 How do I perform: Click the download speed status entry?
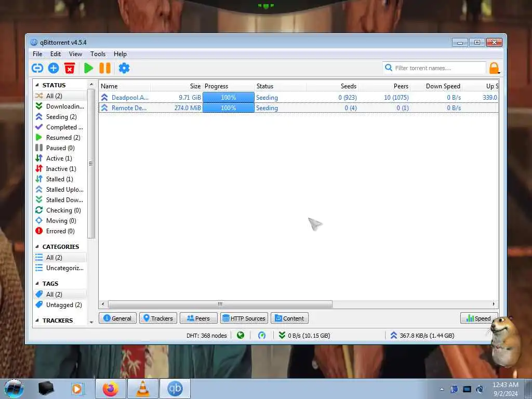tap(304, 336)
